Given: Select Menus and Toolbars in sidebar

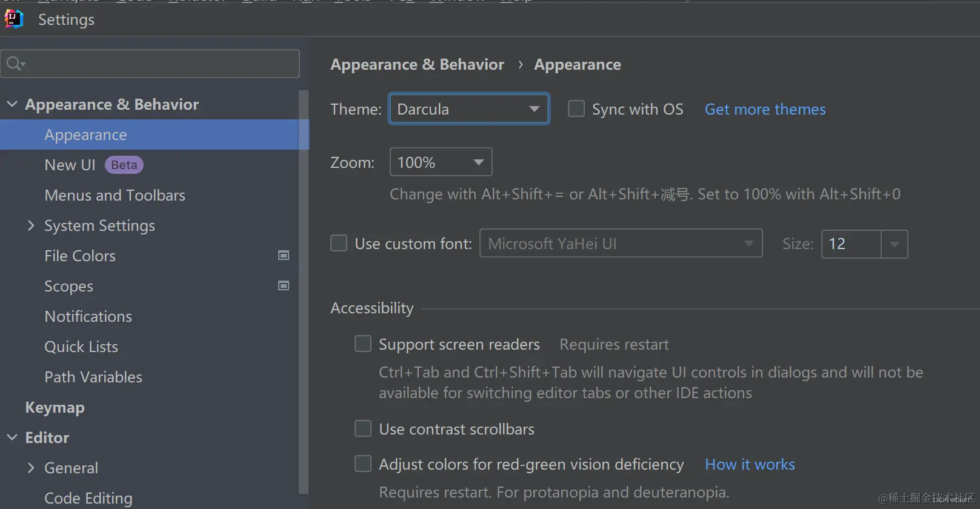Looking at the screenshot, I should [115, 195].
